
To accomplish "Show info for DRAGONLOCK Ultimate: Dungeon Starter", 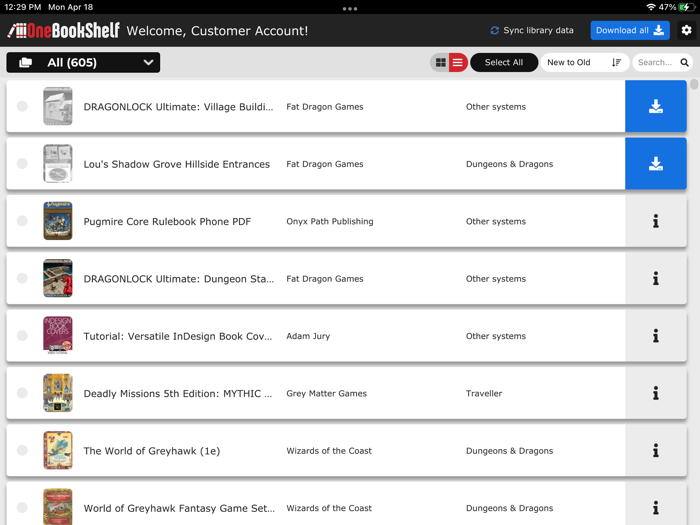I will click(655, 278).
